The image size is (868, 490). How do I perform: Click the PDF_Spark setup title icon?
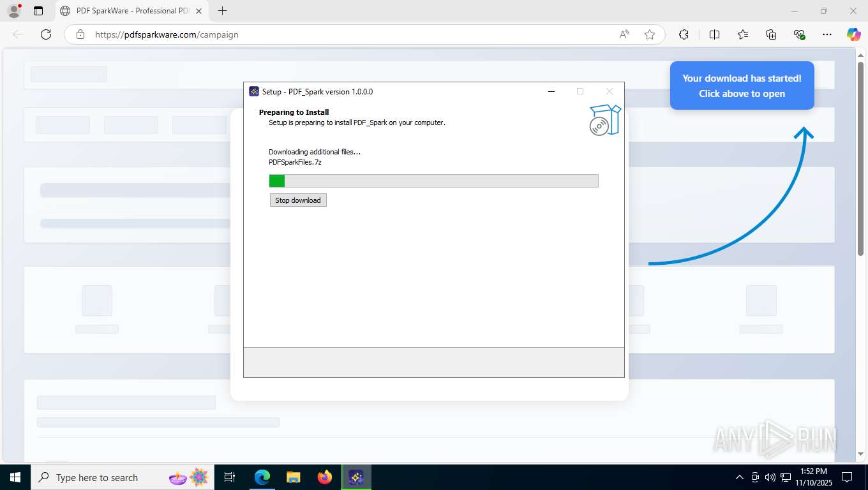(x=254, y=91)
